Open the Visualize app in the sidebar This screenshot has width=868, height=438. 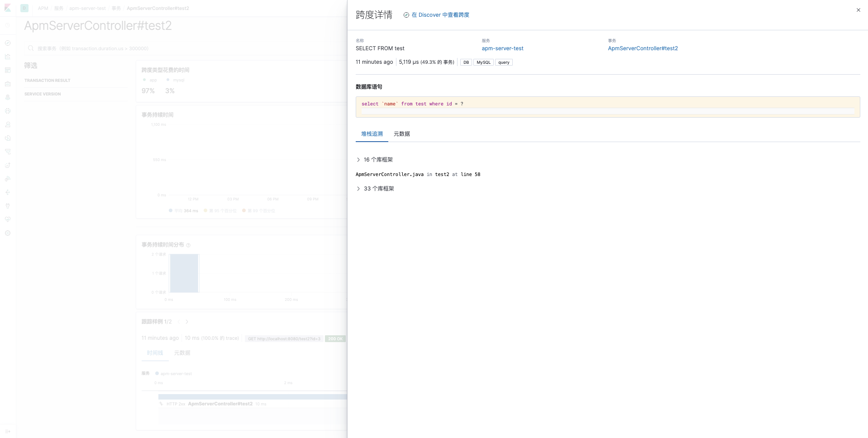(8, 57)
